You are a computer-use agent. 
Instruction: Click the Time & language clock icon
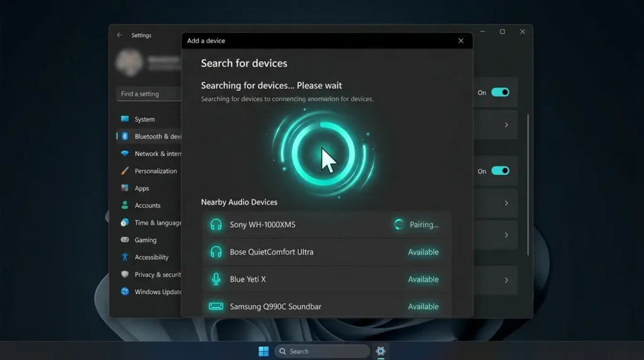tap(125, 223)
